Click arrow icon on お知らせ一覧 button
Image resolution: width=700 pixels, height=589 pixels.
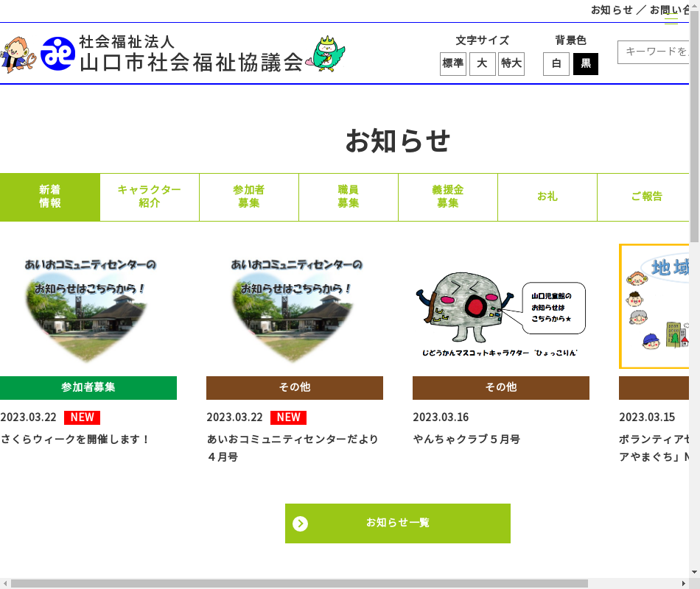300,523
